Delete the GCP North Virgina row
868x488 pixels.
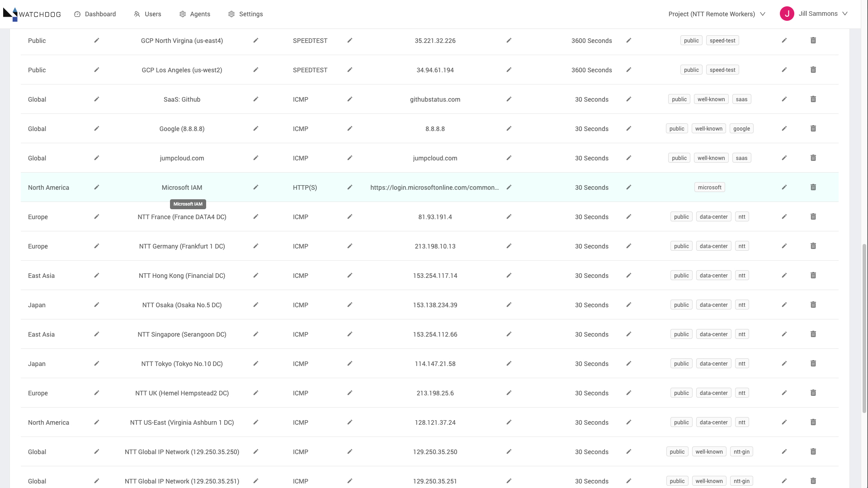(x=813, y=40)
